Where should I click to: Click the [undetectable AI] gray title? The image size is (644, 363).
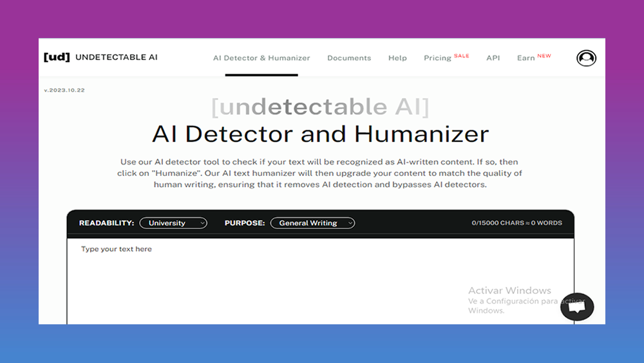pos(320,107)
